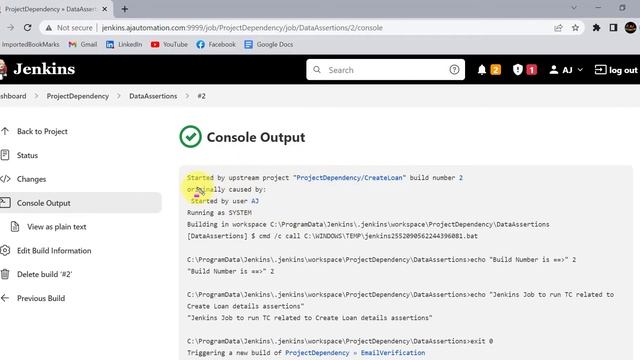
Task: Open search help question mark icon
Action: tap(454, 70)
